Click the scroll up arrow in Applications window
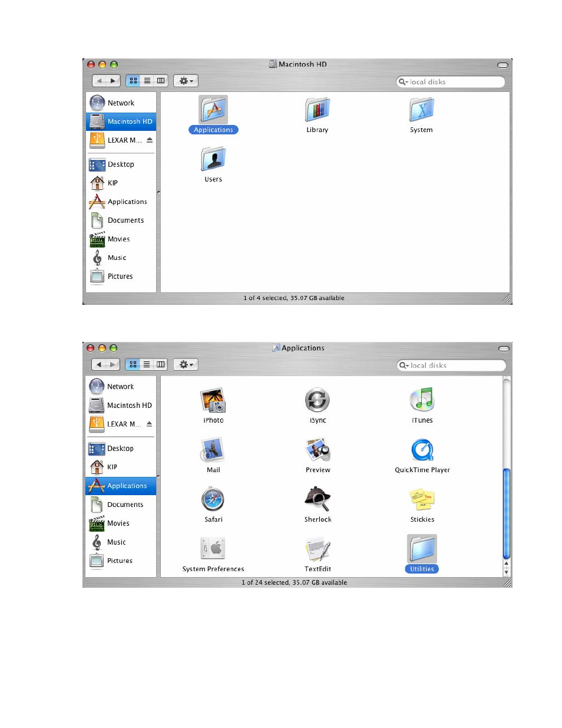 pyautogui.click(x=506, y=564)
